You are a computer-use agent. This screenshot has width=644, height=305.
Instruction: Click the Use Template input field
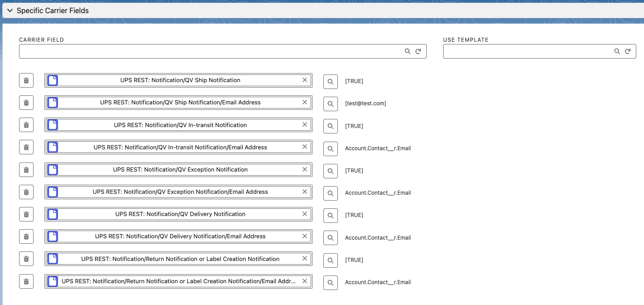coord(526,51)
